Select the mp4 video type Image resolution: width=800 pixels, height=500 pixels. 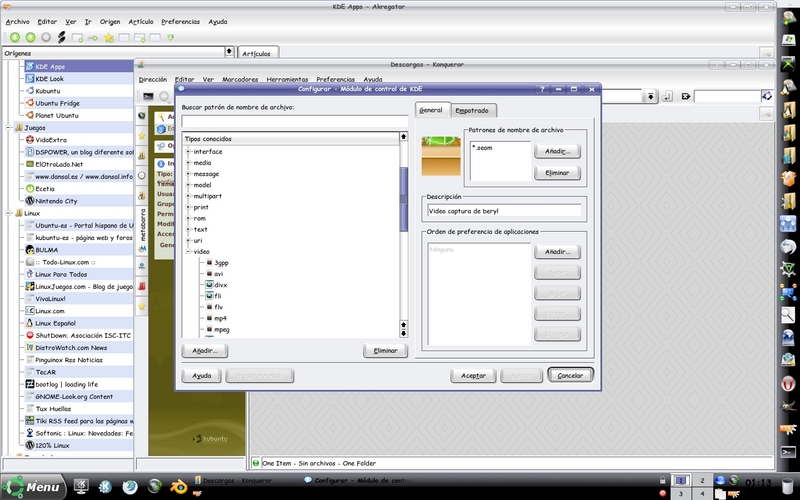point(220,318)
